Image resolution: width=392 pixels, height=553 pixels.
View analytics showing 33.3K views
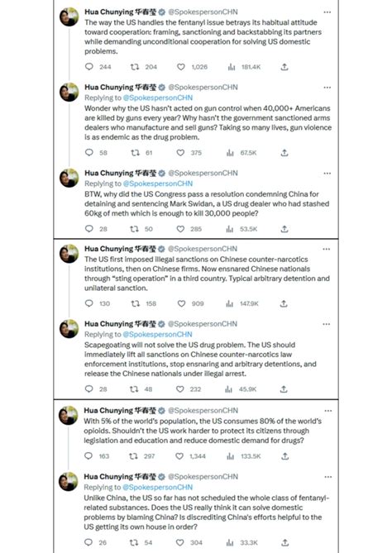pyautogui.click(x=229, y=542)
